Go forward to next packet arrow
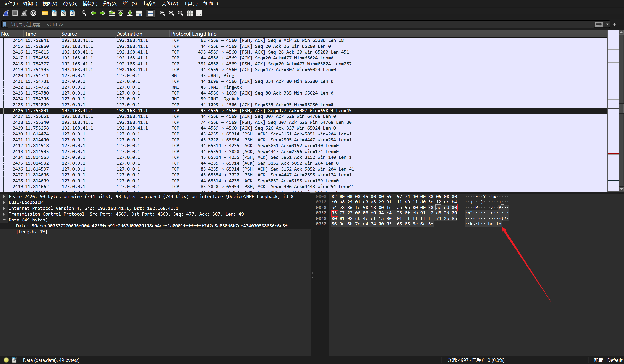Viewport: 624px width, 364px height. pos(102,13)
